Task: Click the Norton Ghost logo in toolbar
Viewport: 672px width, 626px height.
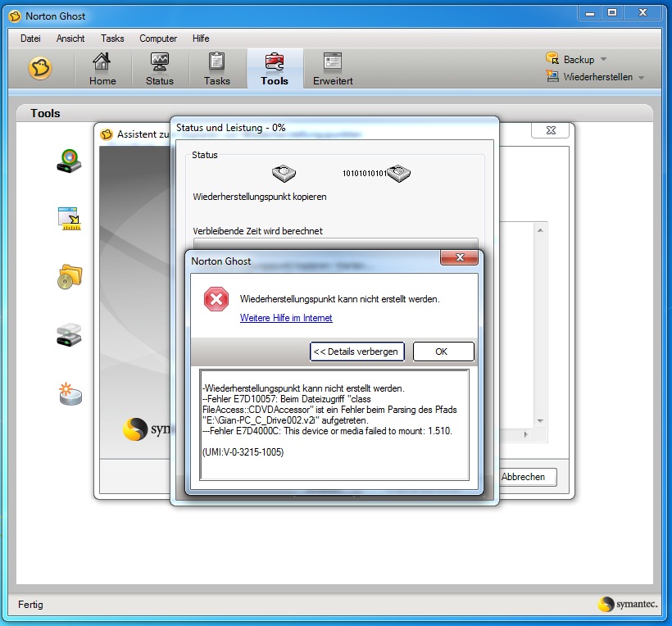Action: [x=40, y=68]
